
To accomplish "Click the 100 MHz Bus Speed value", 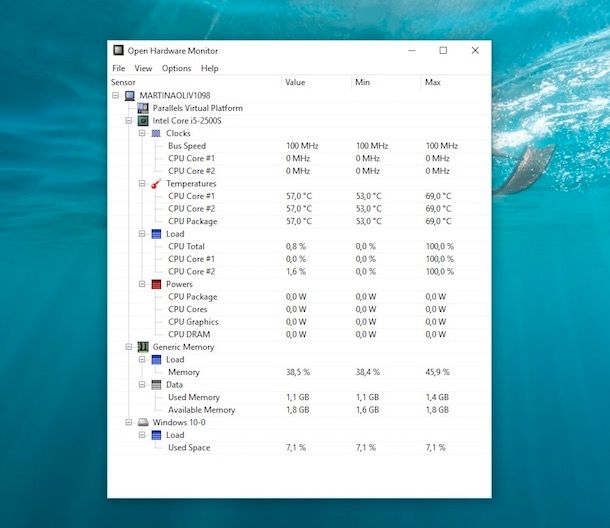I will click(x=302, y=146).
